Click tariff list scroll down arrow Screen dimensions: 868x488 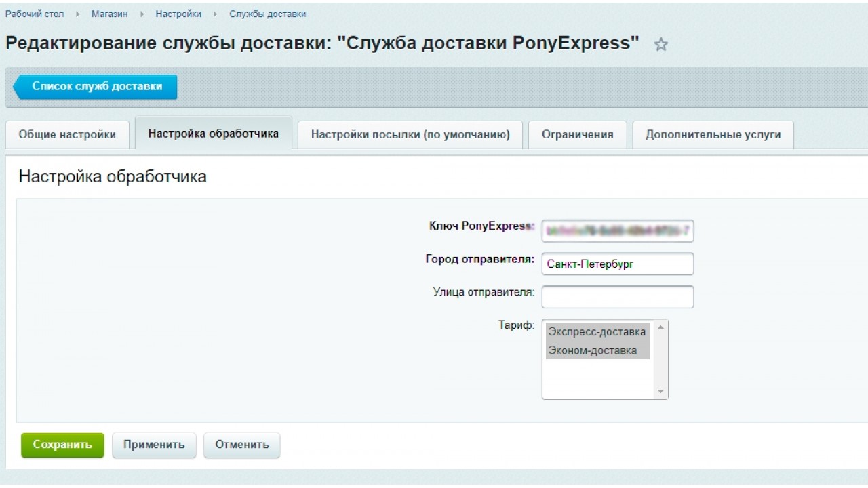660,392
